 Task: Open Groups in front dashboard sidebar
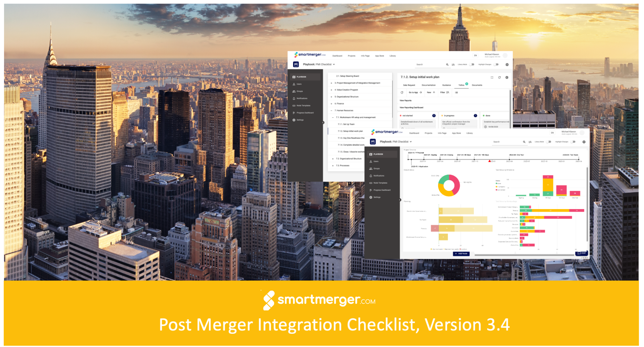pyautogui.click(x=375, y=169)
